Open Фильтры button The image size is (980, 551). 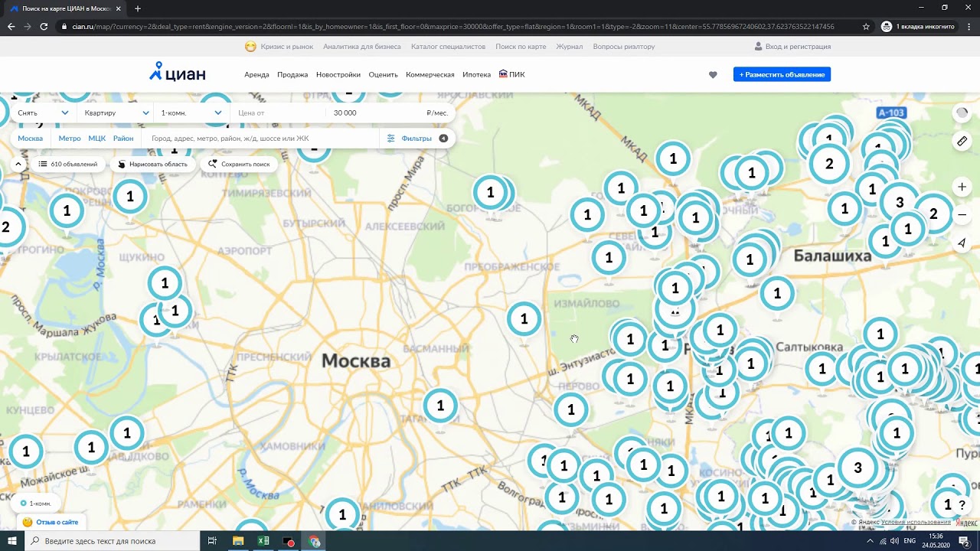(x=416, y=139)
